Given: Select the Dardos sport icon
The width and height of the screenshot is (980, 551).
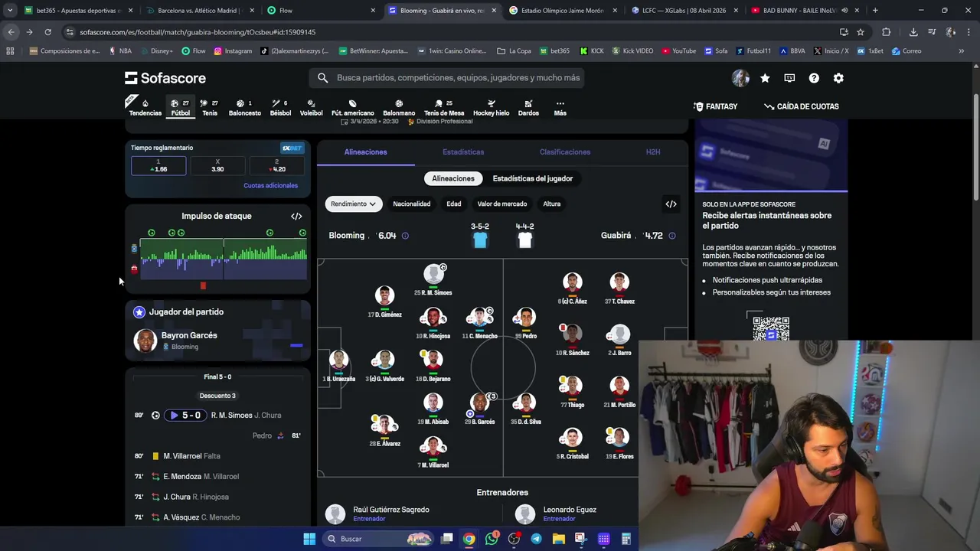Looking at the screenshot, I should tap(528, 108).
